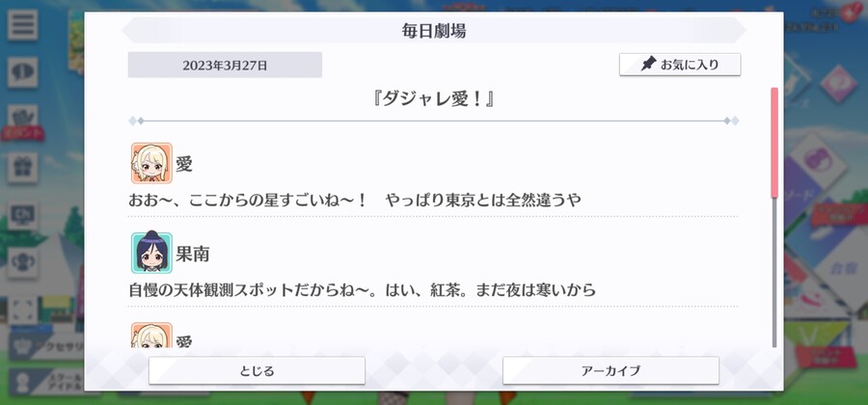Close the dialog with とじる button

click(x=257, y=370)
